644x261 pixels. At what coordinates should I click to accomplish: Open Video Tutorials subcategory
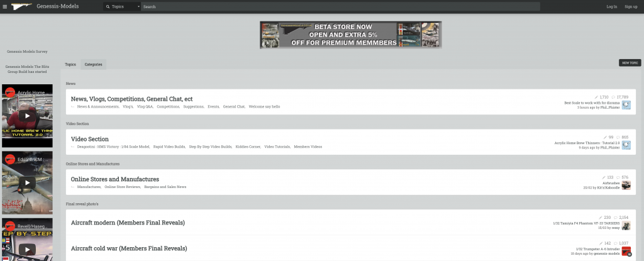coord(277,147)
